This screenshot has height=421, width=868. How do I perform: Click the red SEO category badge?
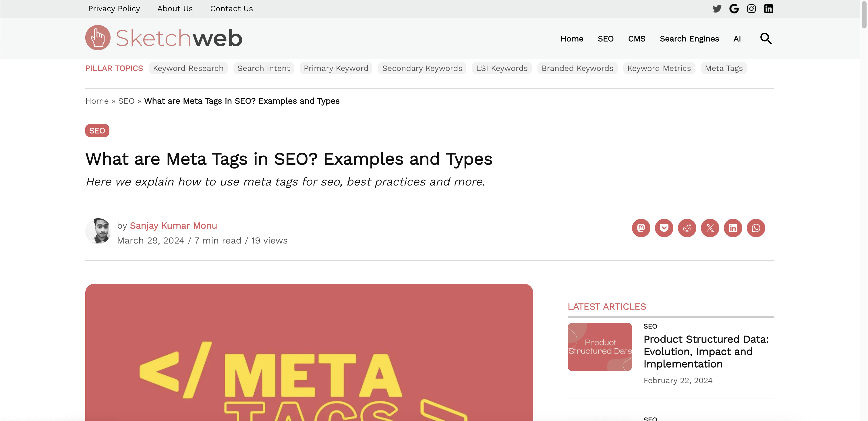click(x=97, y=130)
